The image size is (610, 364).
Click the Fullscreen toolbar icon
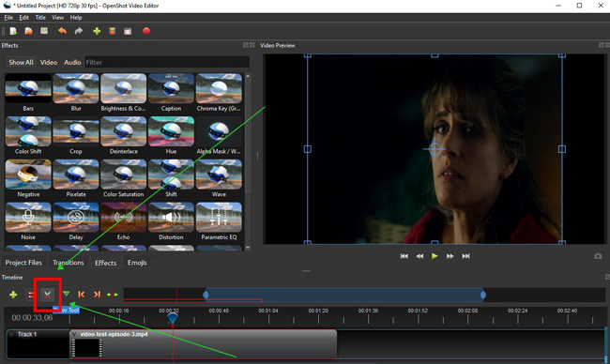pos(128,32)
